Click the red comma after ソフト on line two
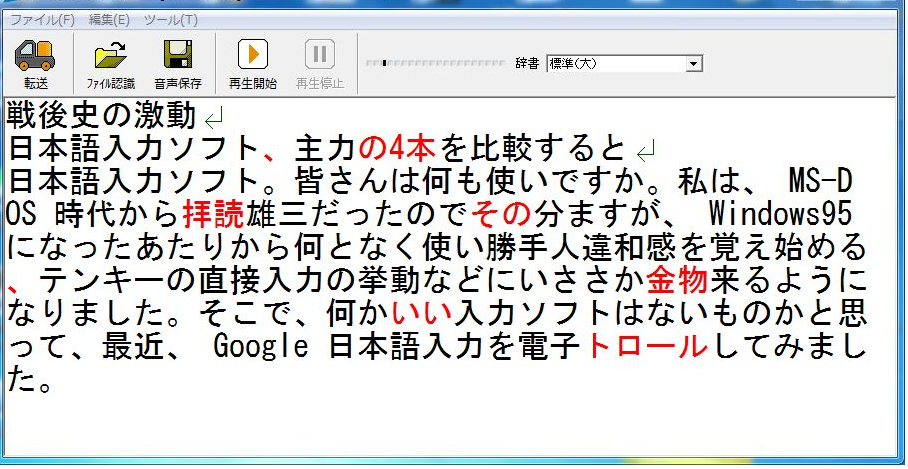The width and height of the screenshot is (908, 469). tap(268, 155)
